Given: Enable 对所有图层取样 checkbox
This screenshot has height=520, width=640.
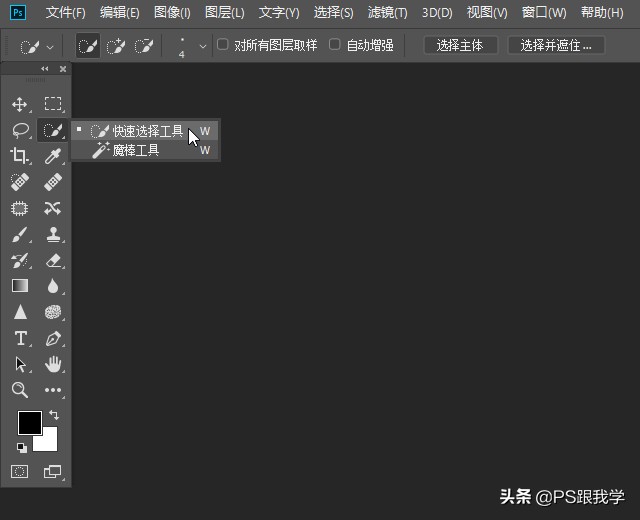Looking at the screenshot, I should [x=222, y=44].
